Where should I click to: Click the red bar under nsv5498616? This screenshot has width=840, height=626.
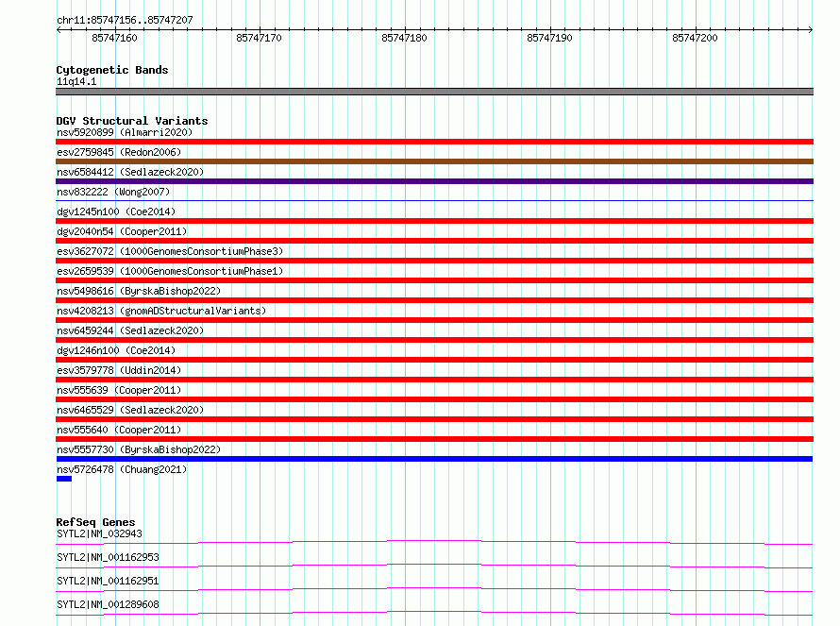click(x=434, y=300)
